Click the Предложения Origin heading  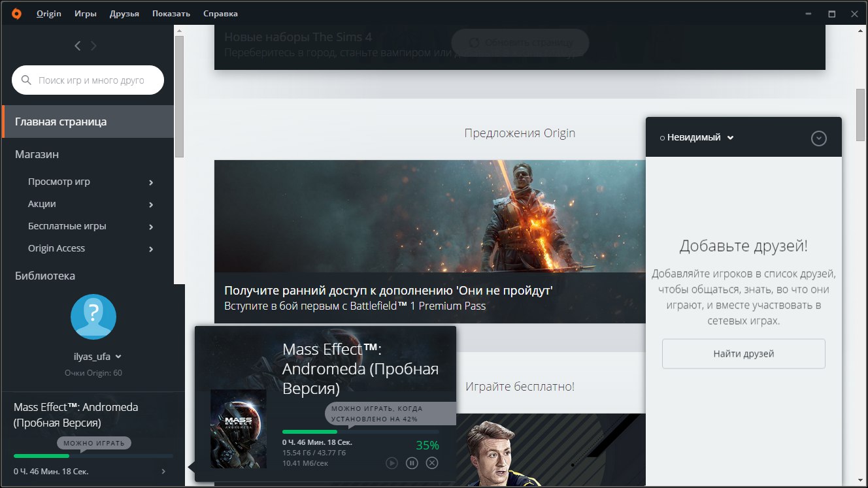tap(520, 133)
